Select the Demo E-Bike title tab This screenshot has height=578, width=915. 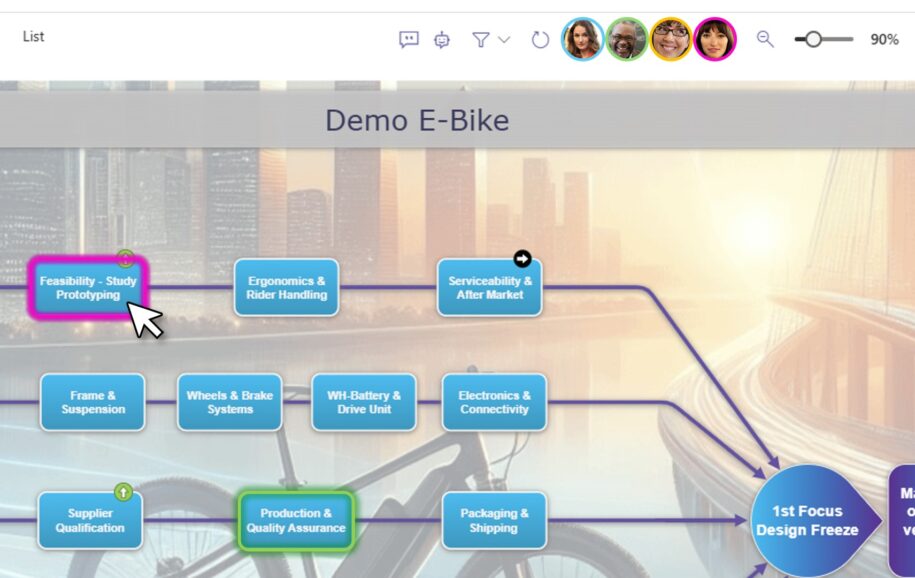[417, 119]
